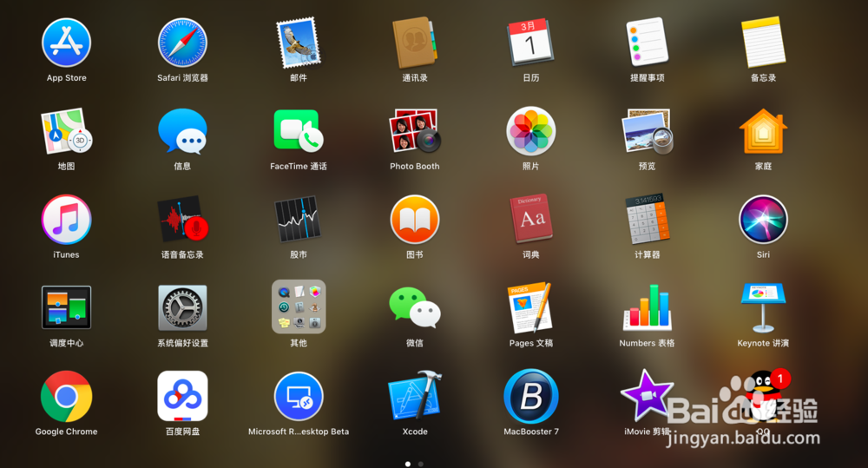Open Keynote 讲演
This screenshot has height=468, width=868.
click(x=763, y=308)
